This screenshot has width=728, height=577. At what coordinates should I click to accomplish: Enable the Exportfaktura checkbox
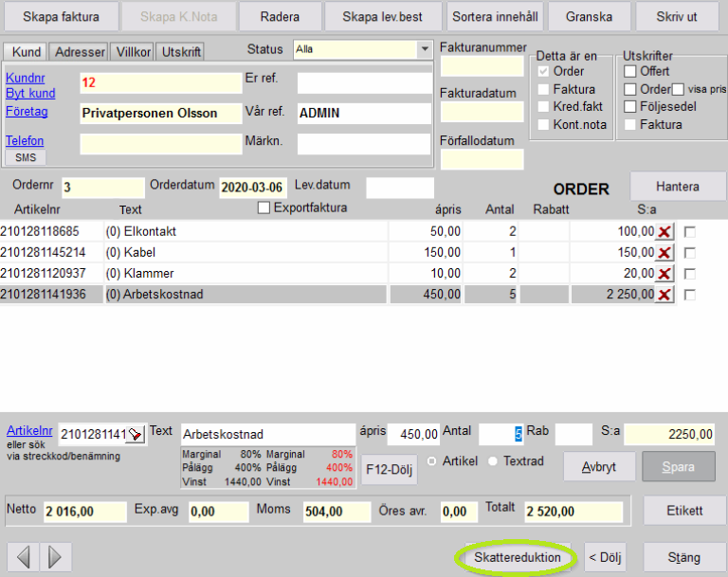(264, 208)
